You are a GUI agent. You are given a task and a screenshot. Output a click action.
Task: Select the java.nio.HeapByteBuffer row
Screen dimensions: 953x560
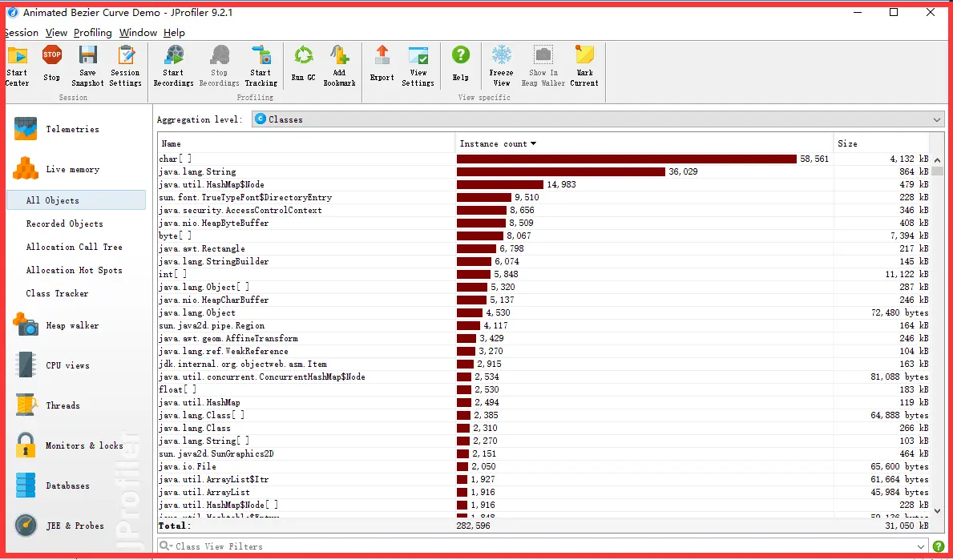point(544,223)
